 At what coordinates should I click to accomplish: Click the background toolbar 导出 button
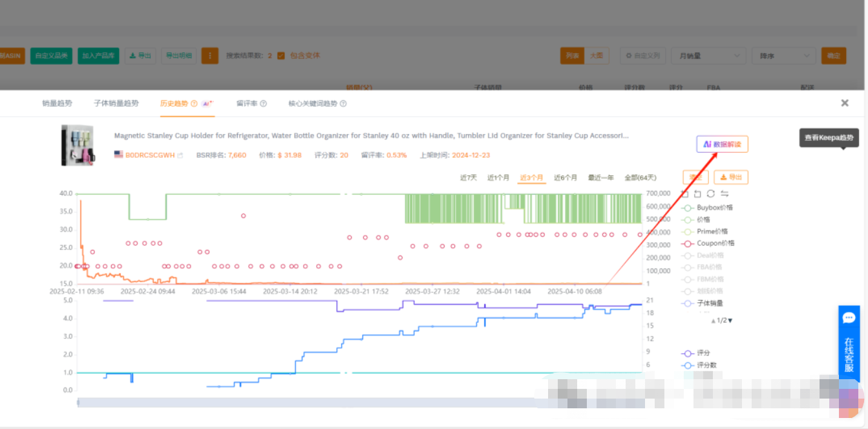click(140, 56)
